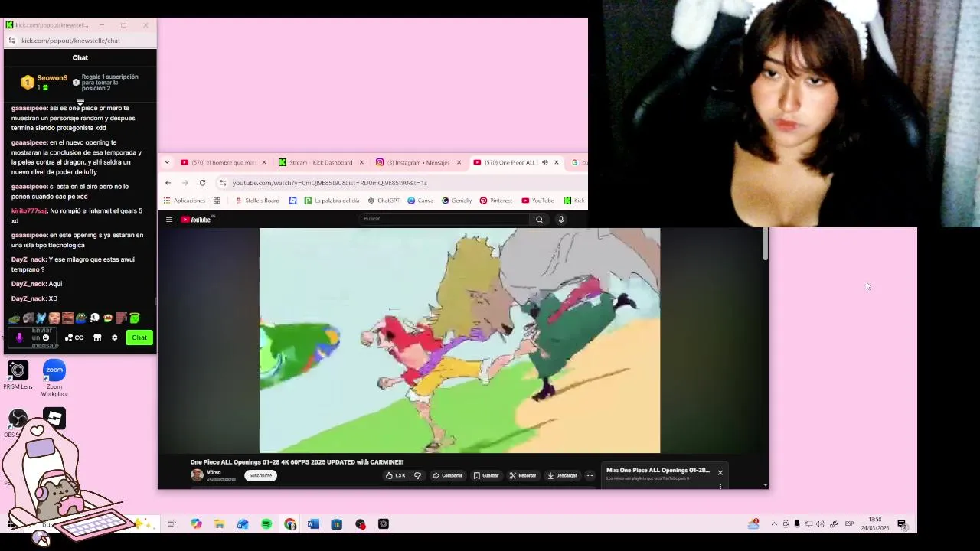
Task: Open V3rso channel avatar
Action: pos(197,475)
